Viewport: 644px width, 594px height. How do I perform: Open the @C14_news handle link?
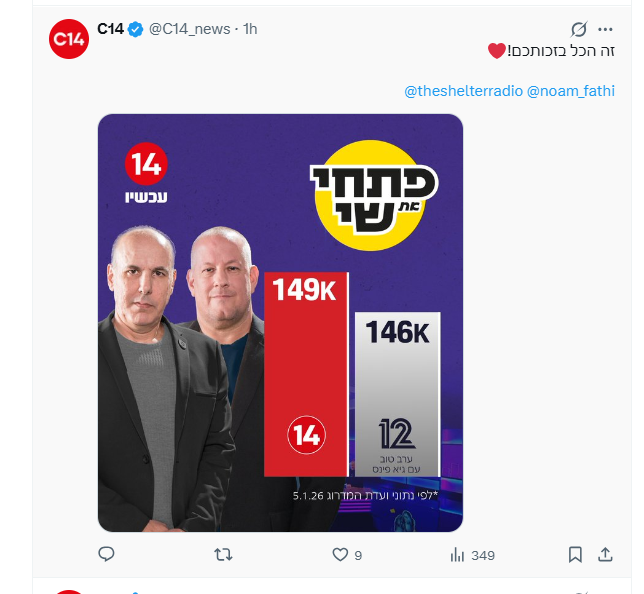click(188, 29)
